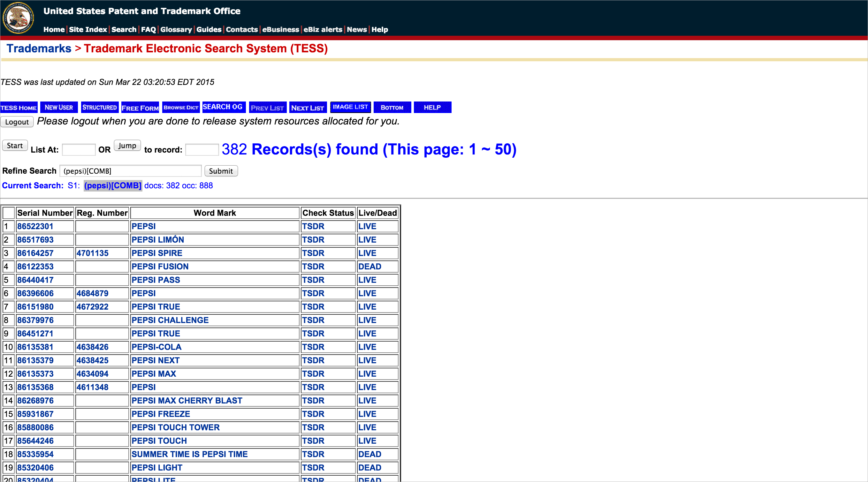Check TSDR status for serial 86522301
This screenshot has height=482, width=868.
[313, 226]
